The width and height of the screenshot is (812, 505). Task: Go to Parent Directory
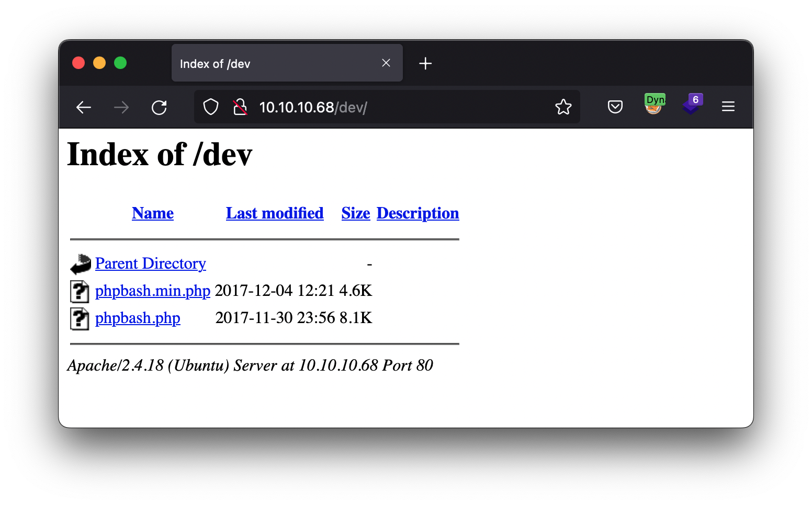(x=151, y=263)
